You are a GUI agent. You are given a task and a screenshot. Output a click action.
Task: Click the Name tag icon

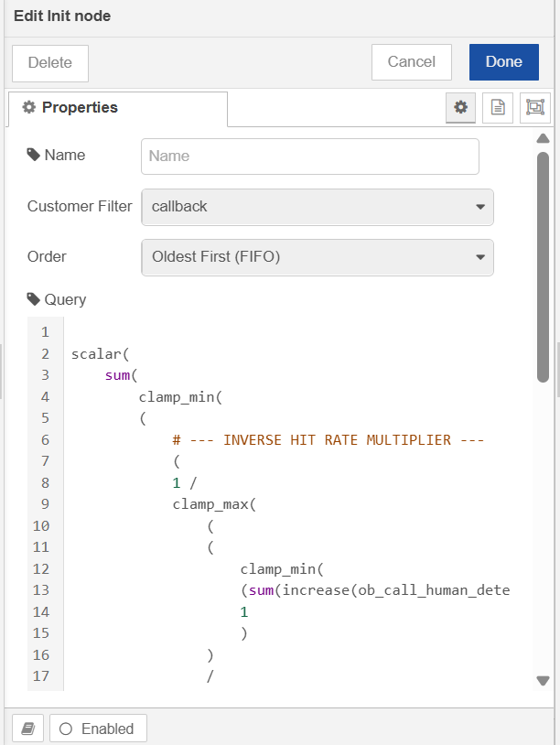coord(33,155)
